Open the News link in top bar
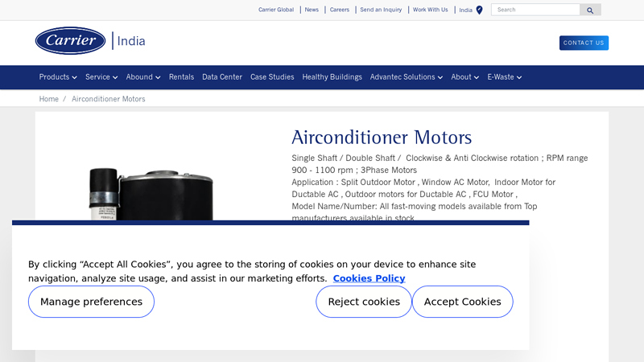 (x=312, y=10)
